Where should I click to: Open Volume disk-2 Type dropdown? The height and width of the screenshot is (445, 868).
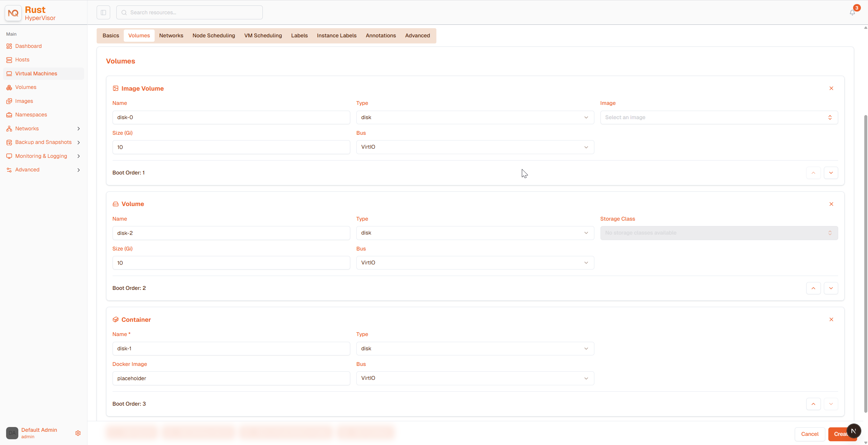(475, 233)
